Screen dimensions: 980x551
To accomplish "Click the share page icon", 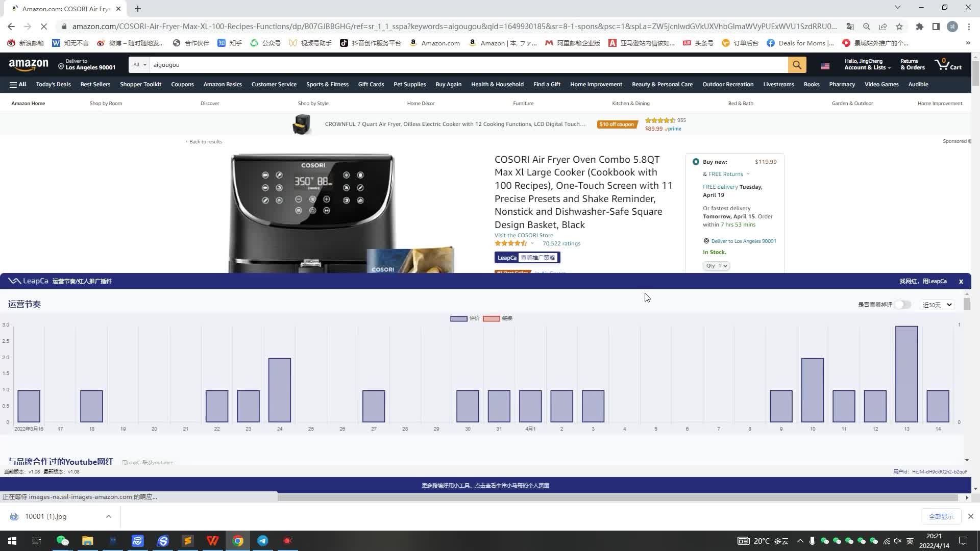I will 883,27.
